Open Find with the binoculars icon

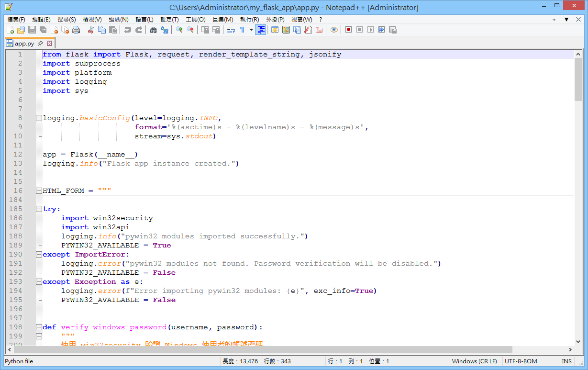coord(153,30)
